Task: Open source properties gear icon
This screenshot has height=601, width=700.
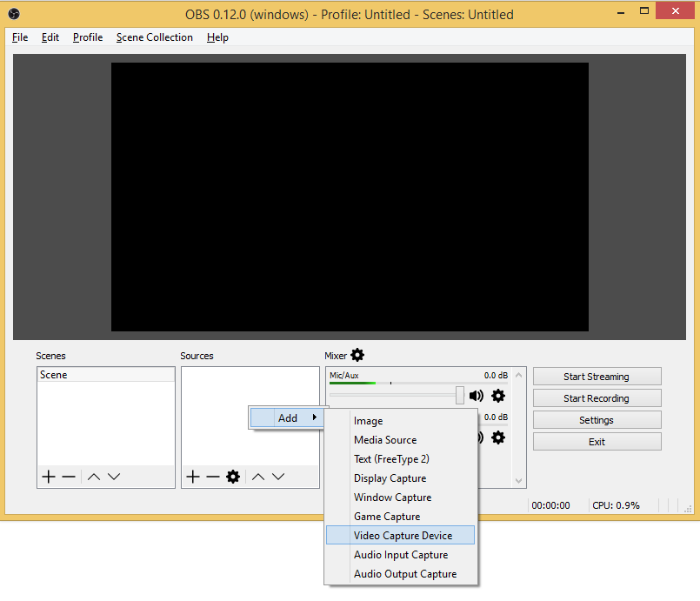Action: pyautogui.click(x=233, y=477)
